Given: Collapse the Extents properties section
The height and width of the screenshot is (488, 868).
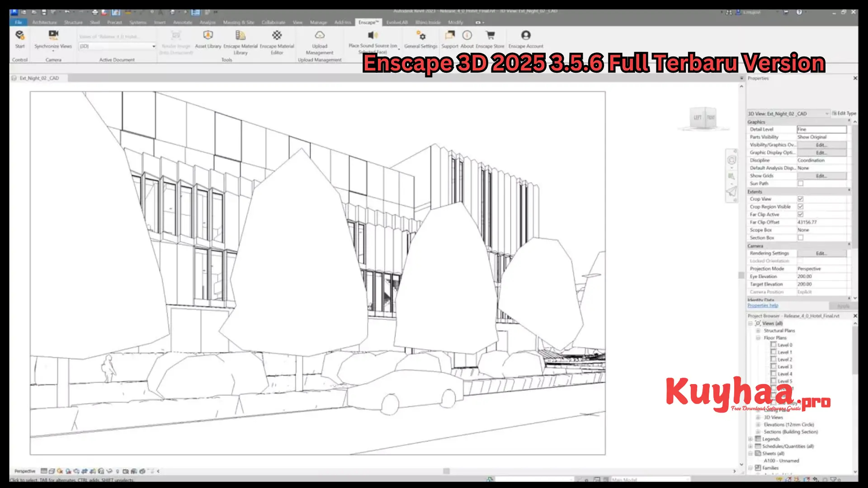Looking at the screenshot, I should coord(849,190).
